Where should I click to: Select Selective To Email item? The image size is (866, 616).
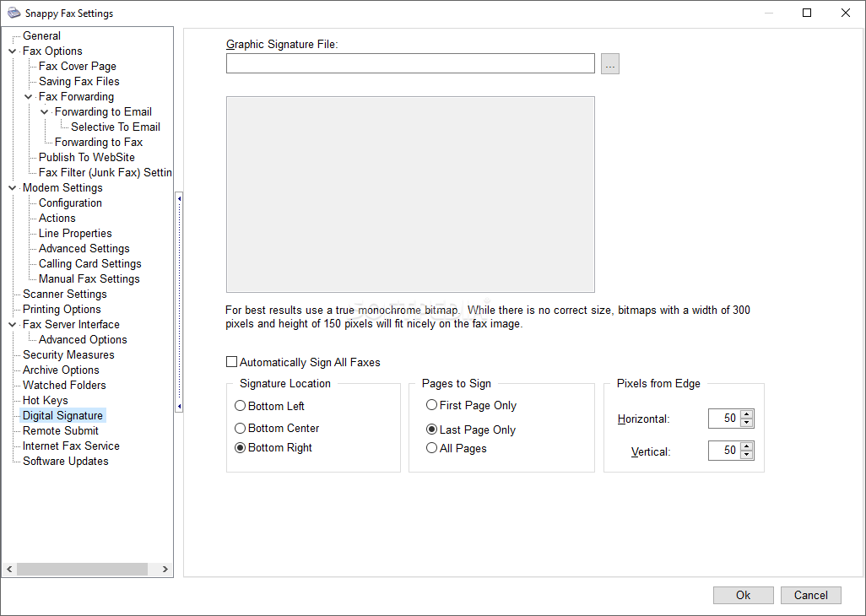click(x=116, y=127)
